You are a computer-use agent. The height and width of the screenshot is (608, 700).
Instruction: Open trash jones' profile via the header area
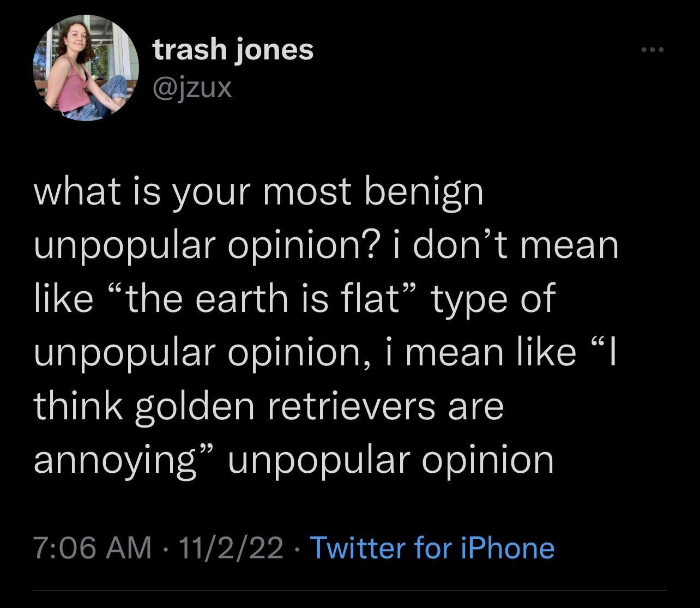[233, 49]
